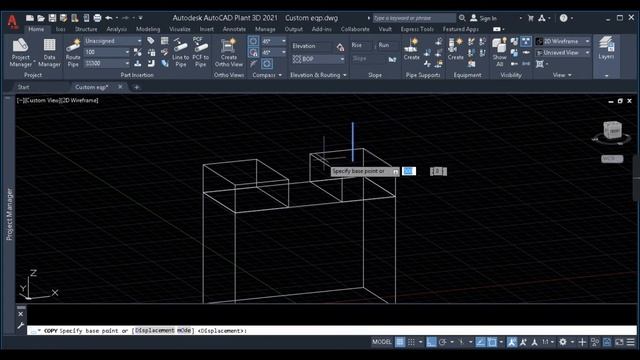Click the New drawing icon in quick access toolbar
This screenshot has width=640, height=360.
30,18
